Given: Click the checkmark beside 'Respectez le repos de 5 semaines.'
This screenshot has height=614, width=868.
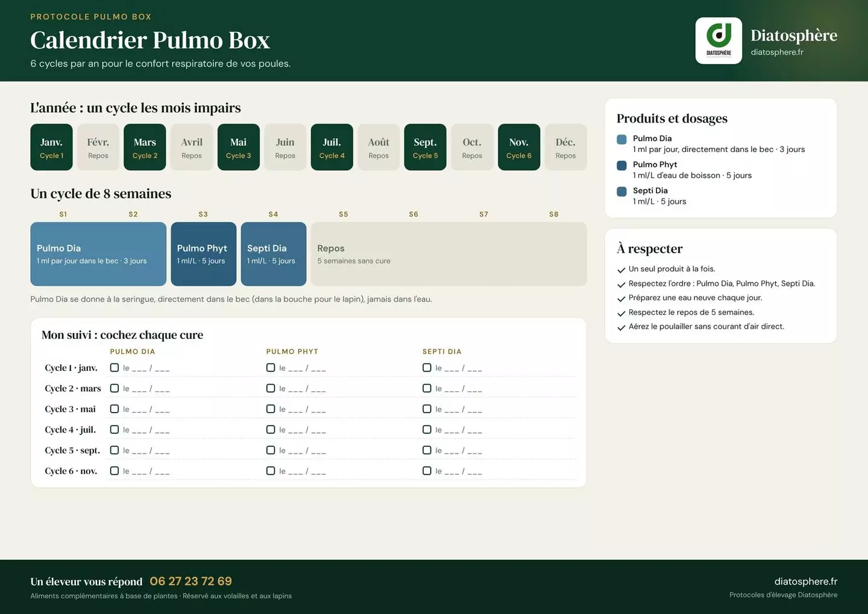Looking at the screenshot, I should [621, 313].
